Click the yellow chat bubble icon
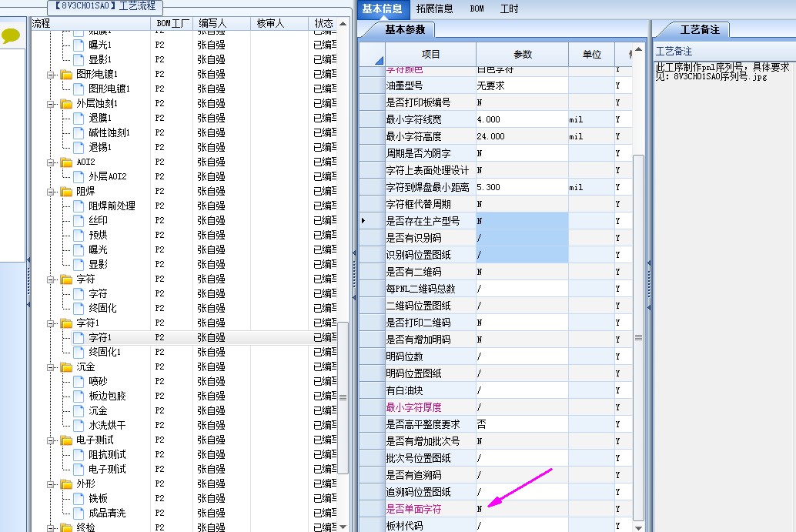Viewport: 796px width, 532px height. tap(11, 35)
